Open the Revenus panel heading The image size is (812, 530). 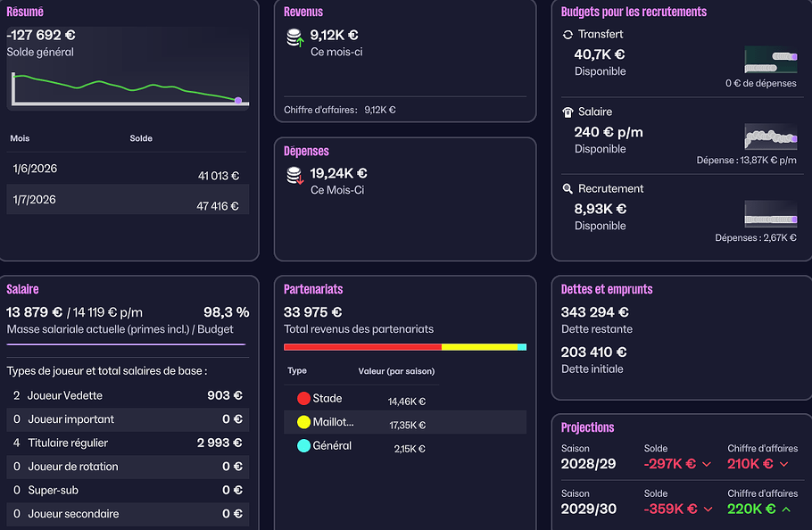pos(303,12)
